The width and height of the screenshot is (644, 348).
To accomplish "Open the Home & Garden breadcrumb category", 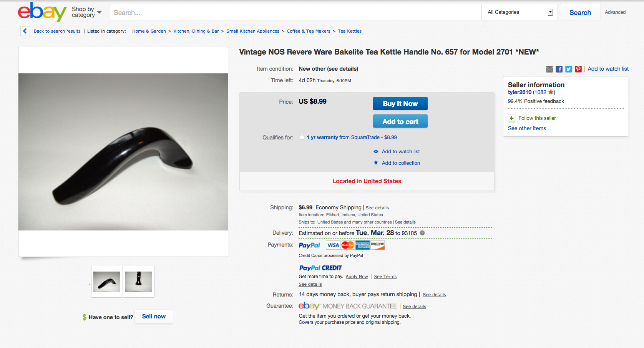I will 149,31.
